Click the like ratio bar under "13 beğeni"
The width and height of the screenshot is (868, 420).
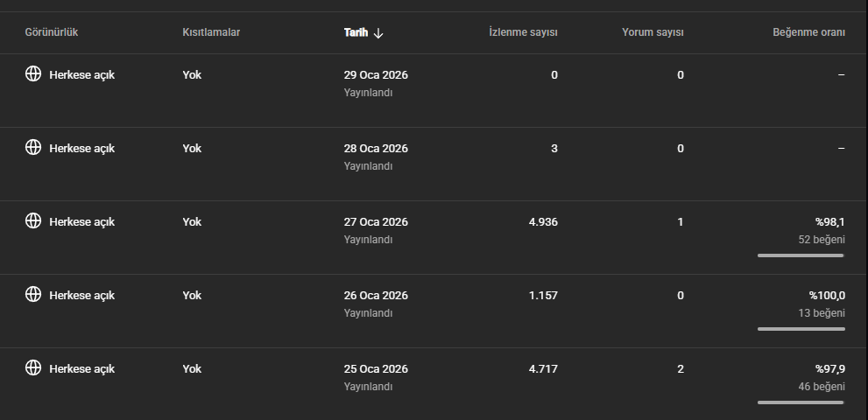pyautogui.click(x=801, y=329)
